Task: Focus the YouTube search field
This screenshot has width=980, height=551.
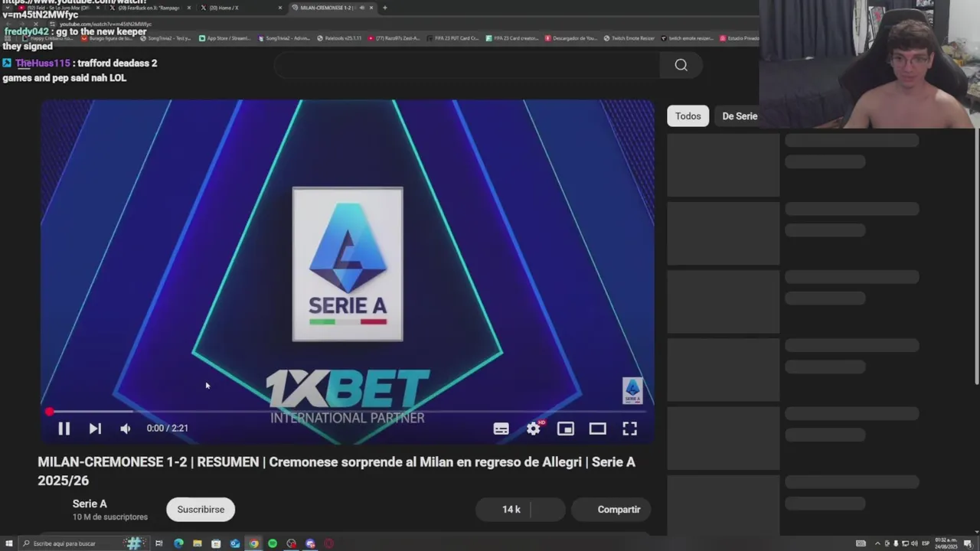Action: 467,65
